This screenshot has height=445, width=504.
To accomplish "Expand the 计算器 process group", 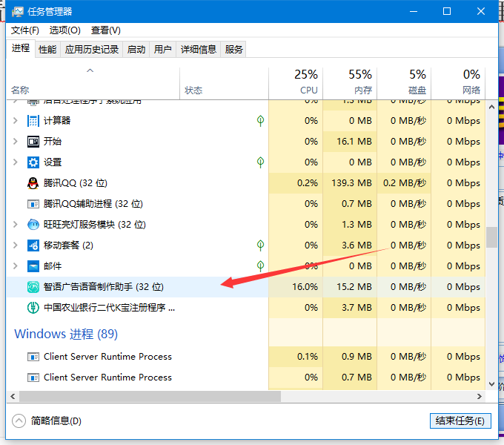I will pyautogui.click(x=15, y=121).
